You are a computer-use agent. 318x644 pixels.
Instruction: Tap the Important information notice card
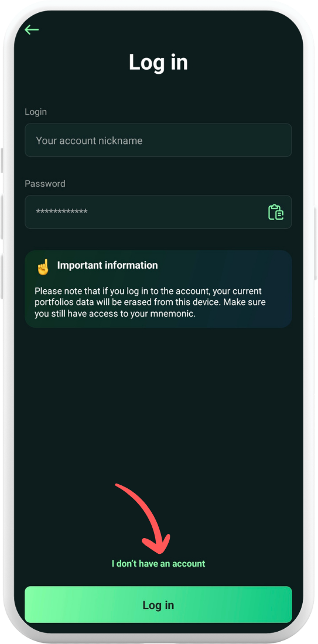158,289
